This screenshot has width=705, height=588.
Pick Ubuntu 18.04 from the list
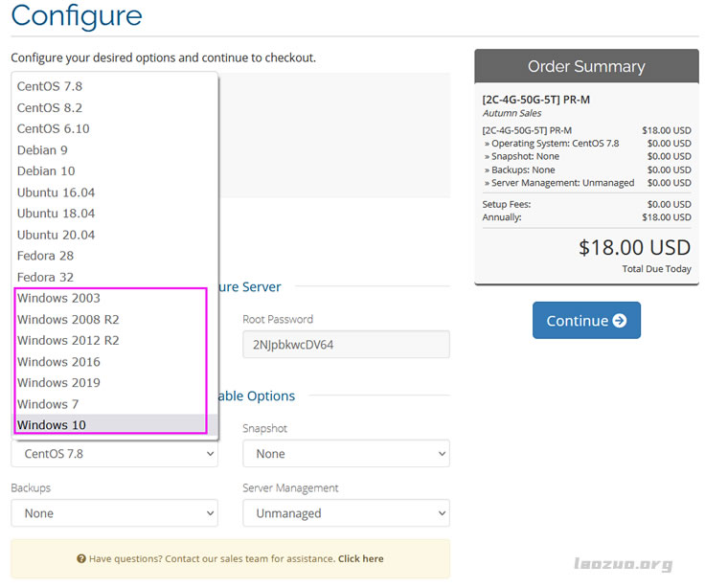click(56, 214)
